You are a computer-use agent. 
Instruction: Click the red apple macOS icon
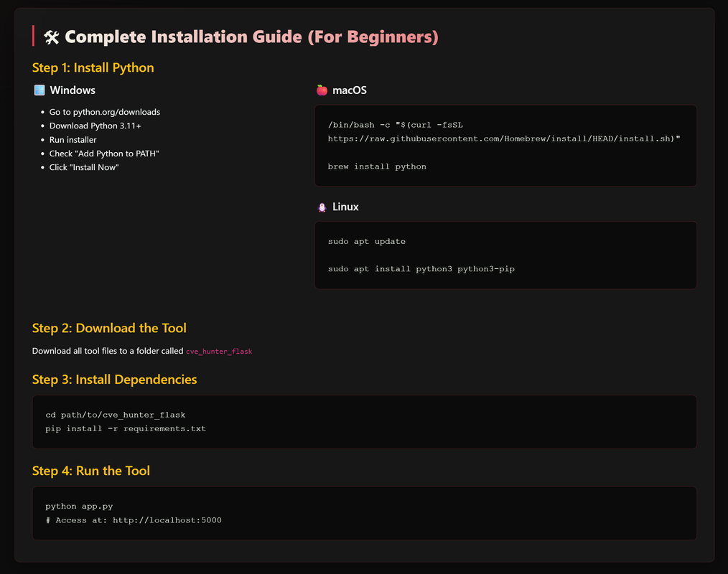coord(322,90)
